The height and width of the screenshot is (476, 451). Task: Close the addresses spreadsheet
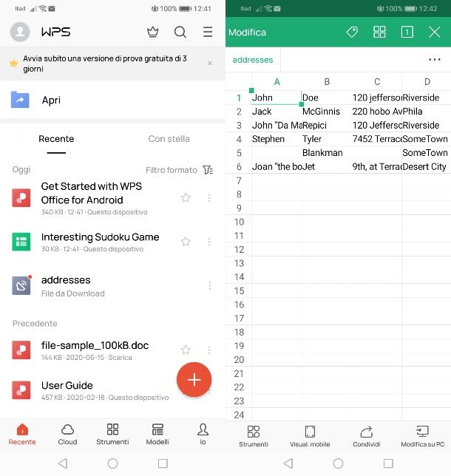pos(435,32)
